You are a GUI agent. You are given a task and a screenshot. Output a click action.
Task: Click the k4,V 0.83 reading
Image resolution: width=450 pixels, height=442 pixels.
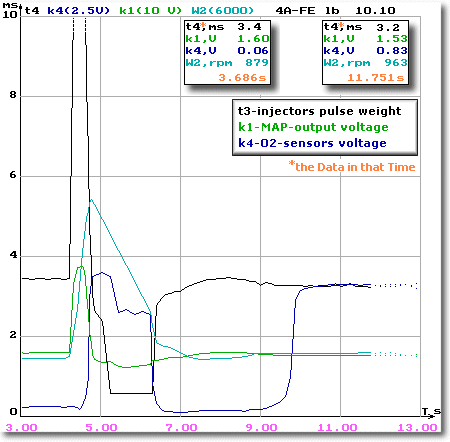(366, 51)
